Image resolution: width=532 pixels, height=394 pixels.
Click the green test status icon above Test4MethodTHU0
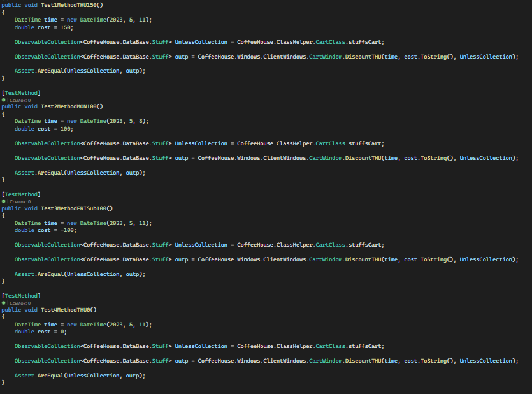point(3,303)
